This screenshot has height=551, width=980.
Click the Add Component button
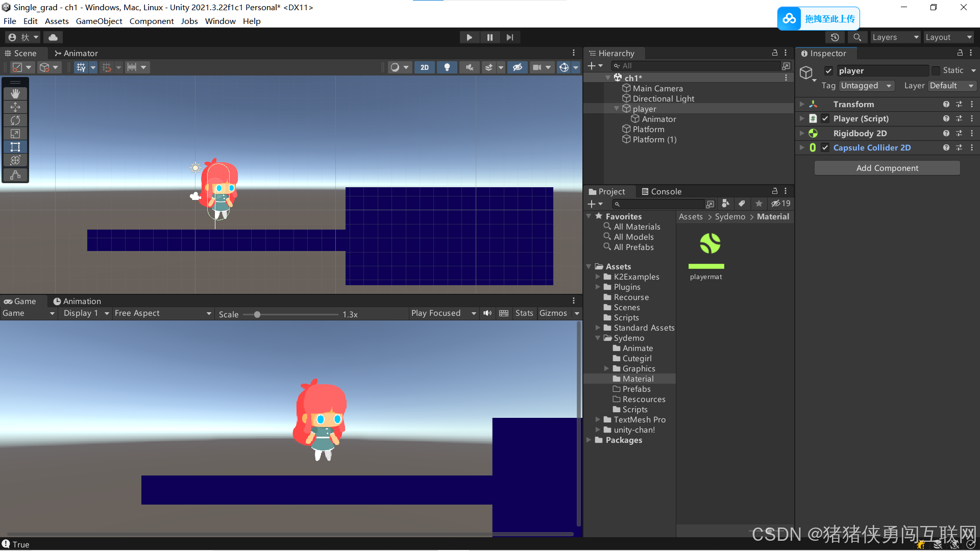[x=887, y=168]
